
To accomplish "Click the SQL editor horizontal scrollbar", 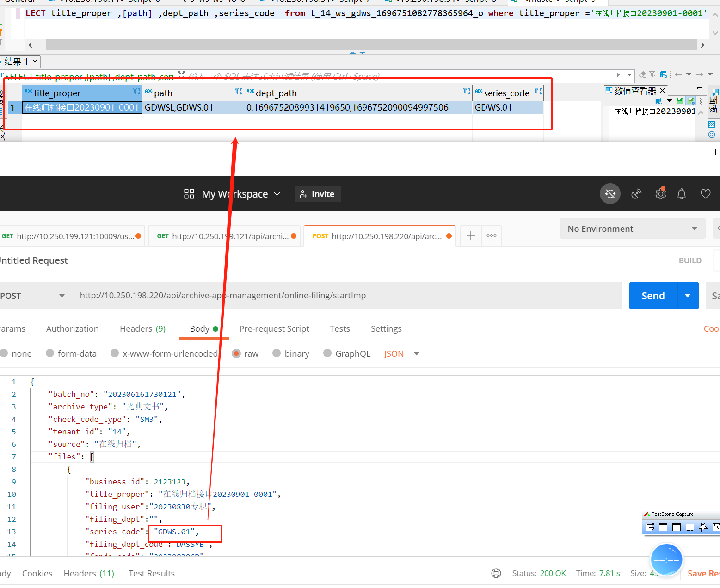I will tap(371, 45).
